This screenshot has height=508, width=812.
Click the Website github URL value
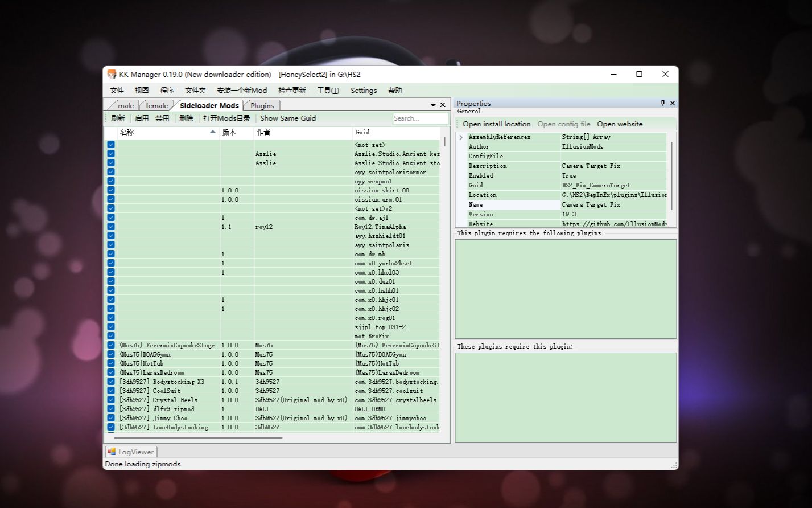pyautogui.click(x=614, y=224)
